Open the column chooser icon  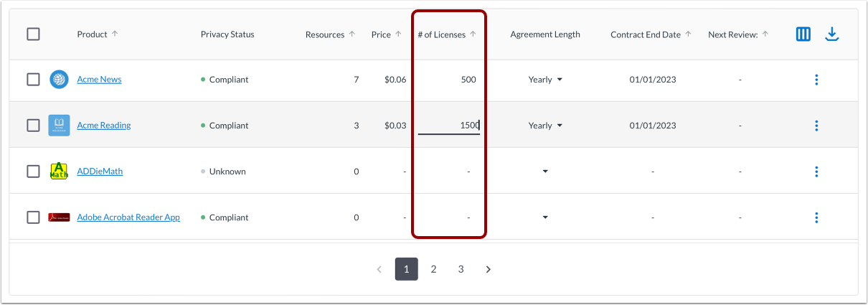point(803,34)
